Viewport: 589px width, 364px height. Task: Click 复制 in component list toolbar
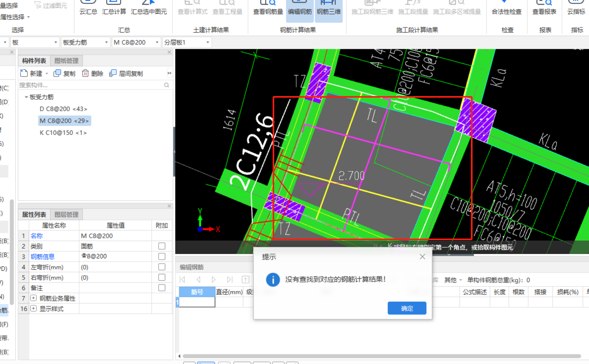click(x=64, y=73)
